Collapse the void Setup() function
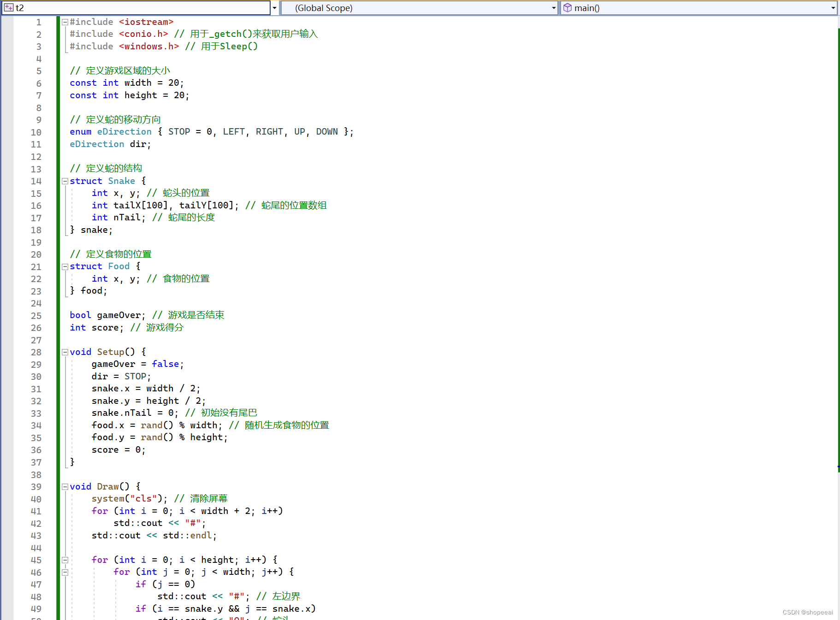840x620 pixels. click(x=65, y=352)
